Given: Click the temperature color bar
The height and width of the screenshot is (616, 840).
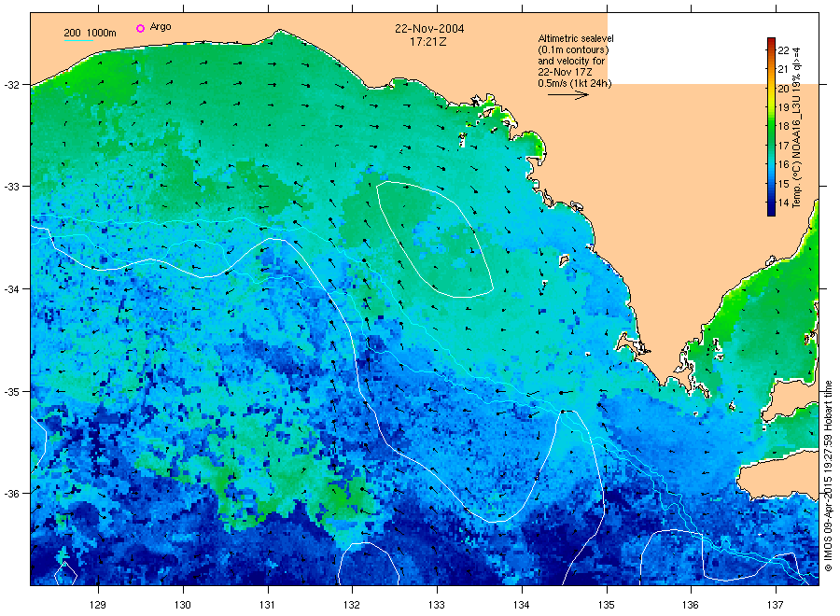Looking at the screenshot, I should pyautogui.click(x=771, y=127).
